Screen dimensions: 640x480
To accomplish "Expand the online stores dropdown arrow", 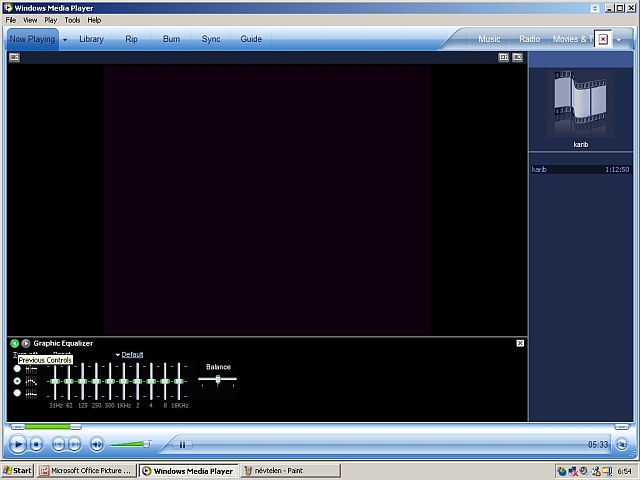I will 619,39.
